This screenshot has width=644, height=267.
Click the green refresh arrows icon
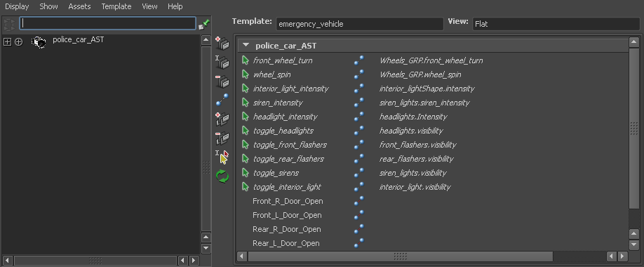[222, 176]
